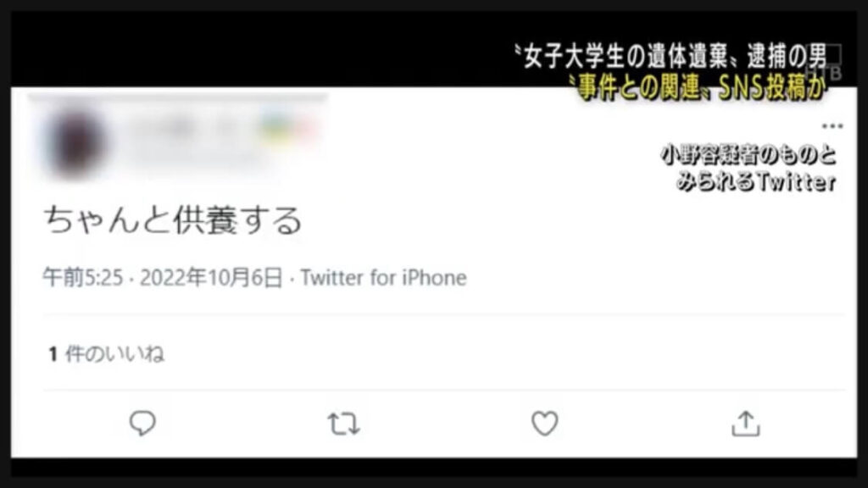The width and height of the screenshot is (868, 488).
Task: Click the headline 女子大学生の遺体遺棄、逮捕の男
Action: 673,57
